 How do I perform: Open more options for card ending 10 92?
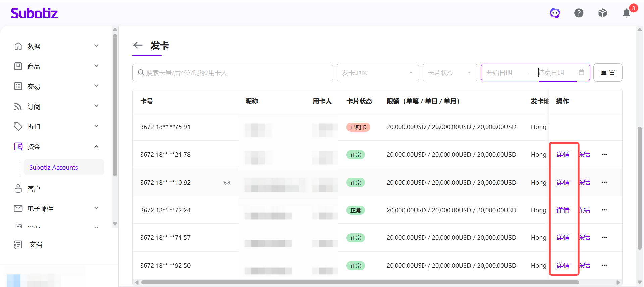[604, 182]
